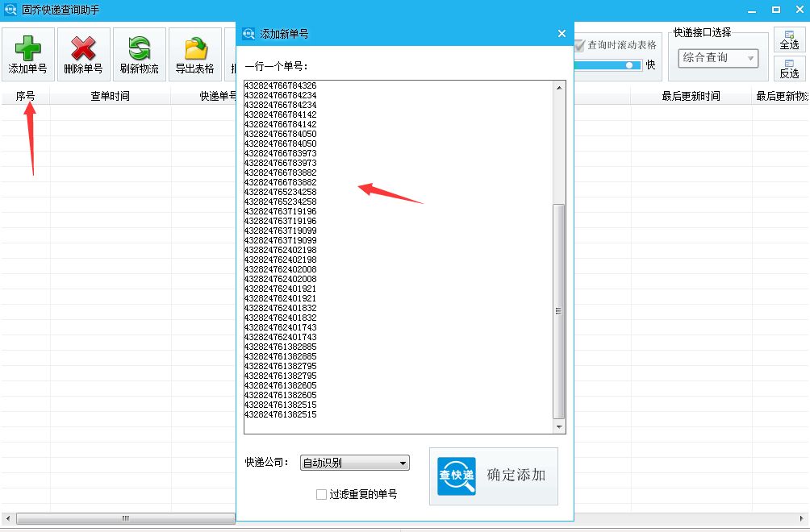Click the 确定添加 confirm add button
810x532 pixels.
click(516, 476)
